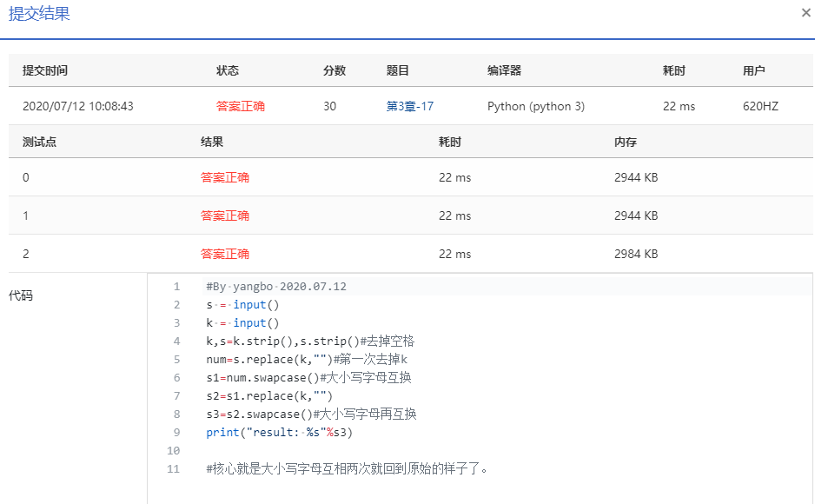Click code line s2=s1.replace(k,"")

pyautogui.click(x=269, y=396)
